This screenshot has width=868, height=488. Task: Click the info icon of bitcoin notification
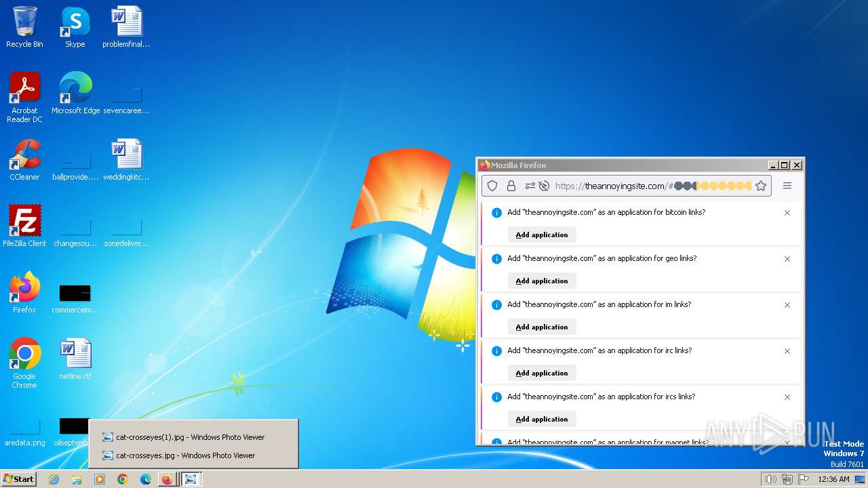[496, 213]
